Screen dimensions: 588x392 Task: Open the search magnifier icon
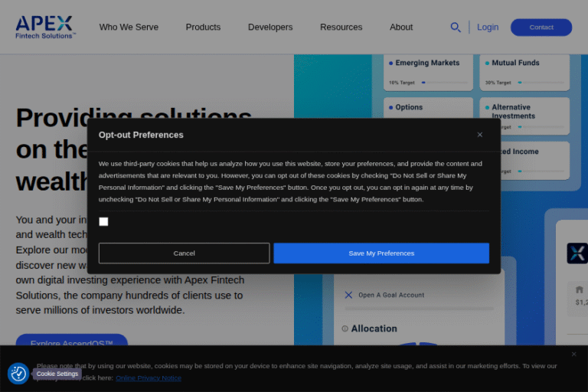point(456,28)
